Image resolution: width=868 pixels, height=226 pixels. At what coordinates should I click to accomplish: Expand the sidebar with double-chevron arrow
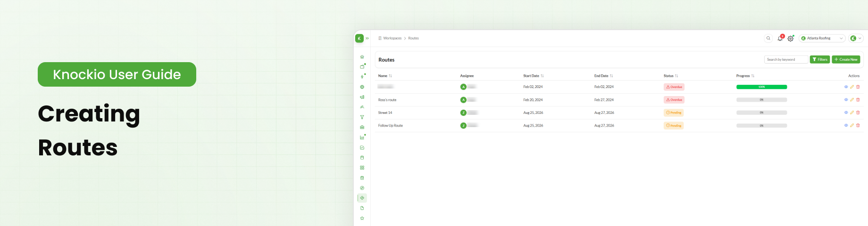pos(367,38)
